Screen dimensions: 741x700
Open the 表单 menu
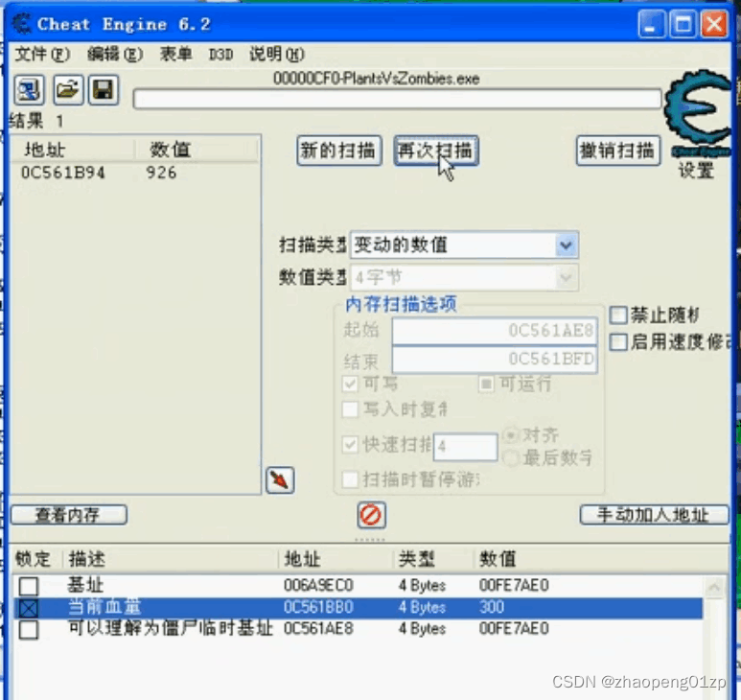pos(175,55)
